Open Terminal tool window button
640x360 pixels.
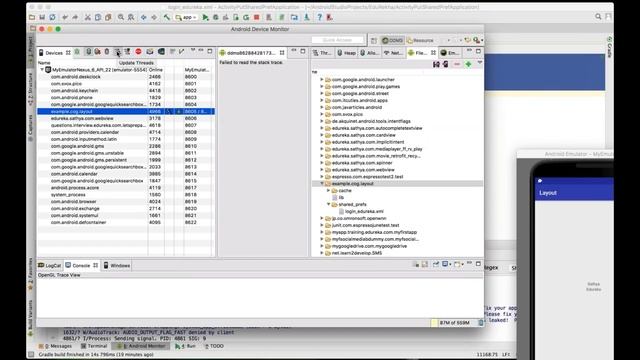(94, 346)
